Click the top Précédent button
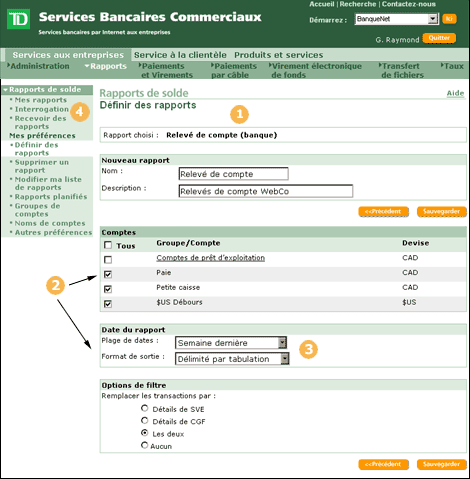Image resolution: width=470 pixels, height=479 pixels. click(383, 212)
